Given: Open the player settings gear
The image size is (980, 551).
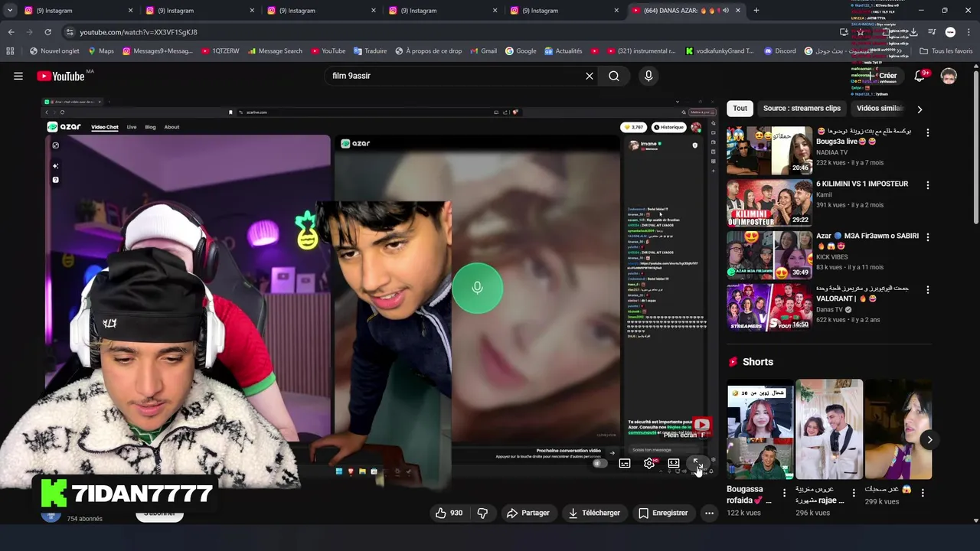Looking at the screenshot, I should click(649, 463).
